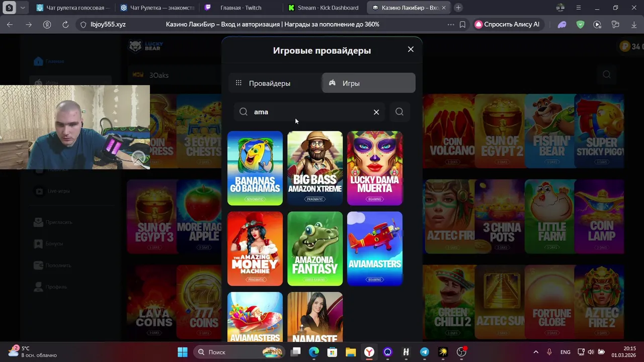644x362 pixels.
Task: Click the tab counter showing 5
Action: 9,8
